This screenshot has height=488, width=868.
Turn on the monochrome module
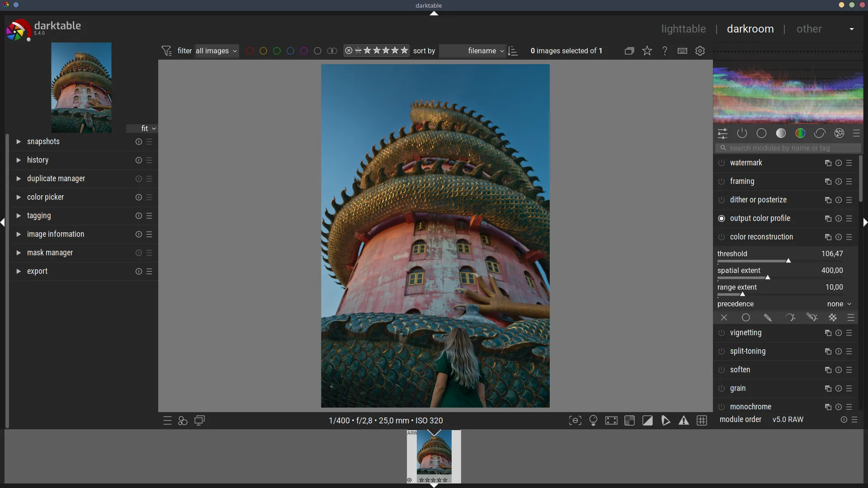click(x=722, y=407)
